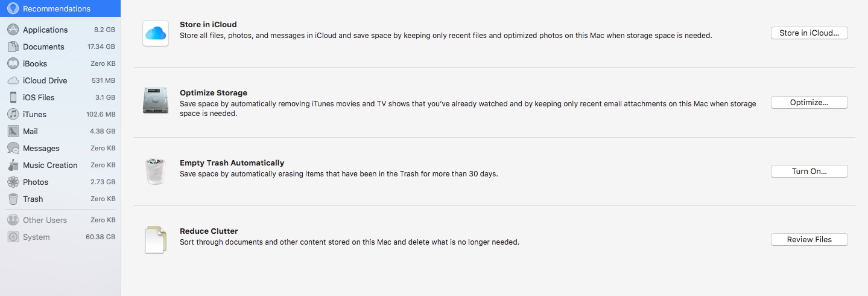
Task: Open the iOS Files phone icon
Action: (x=13, y=97)
